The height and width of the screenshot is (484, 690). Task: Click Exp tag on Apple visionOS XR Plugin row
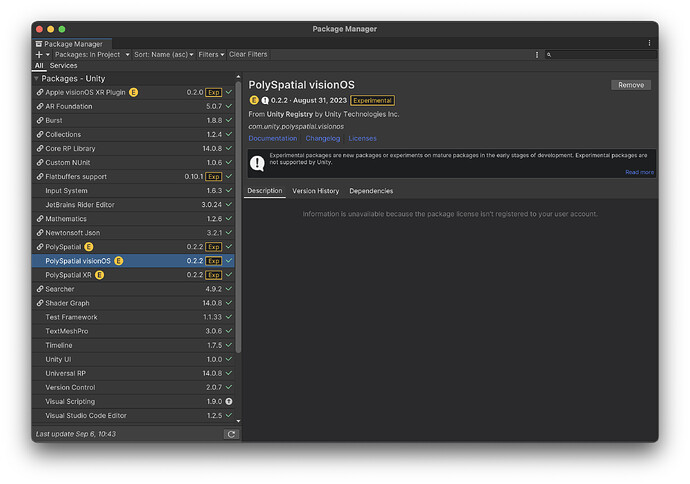214,92
